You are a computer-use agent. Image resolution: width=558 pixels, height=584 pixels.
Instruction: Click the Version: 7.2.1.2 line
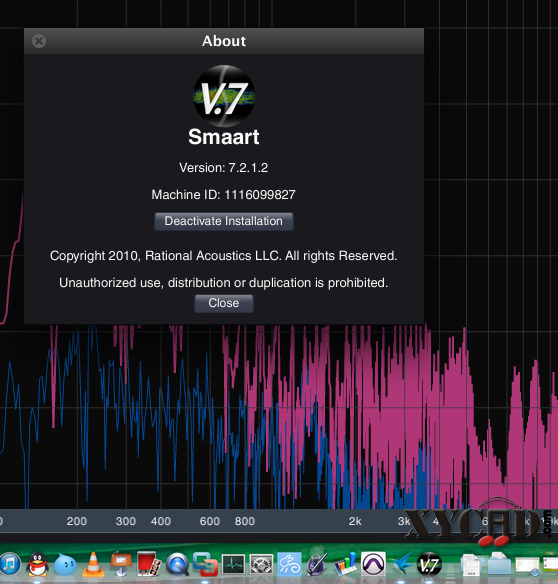click(224, 168)
